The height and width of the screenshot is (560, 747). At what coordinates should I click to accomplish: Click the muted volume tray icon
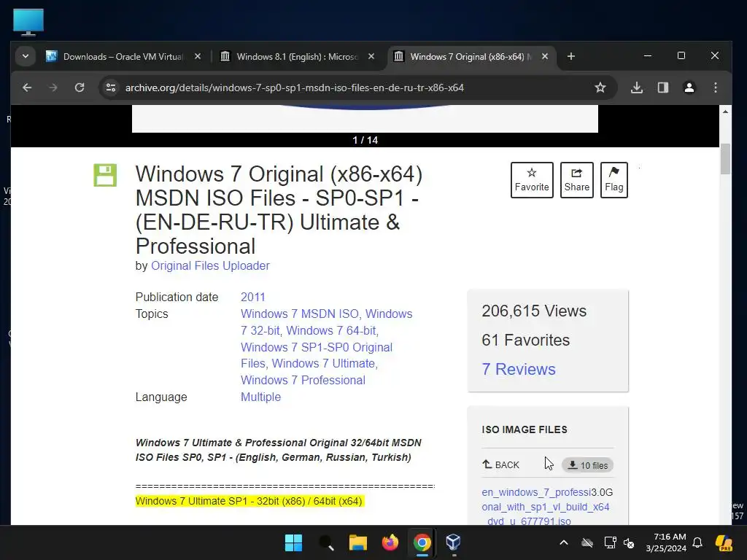(x=629, y=542)
